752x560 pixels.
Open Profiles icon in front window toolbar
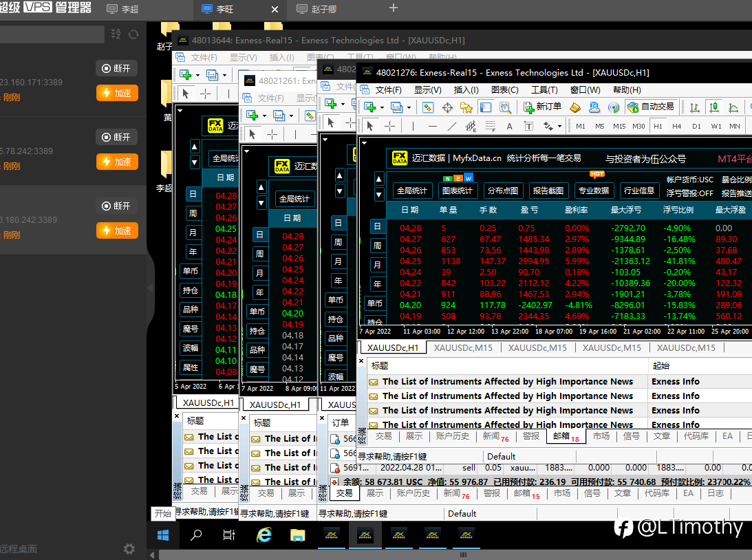(396, 107)
